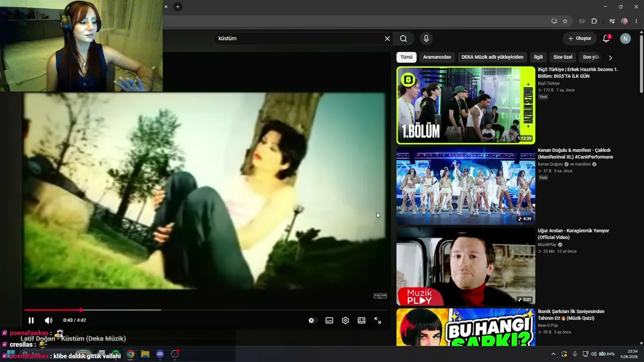Open the title "Kenan Doğulu & manifest - Çakkıdı"
This screenshot has height=362, width=644.
tap(576, 153)
